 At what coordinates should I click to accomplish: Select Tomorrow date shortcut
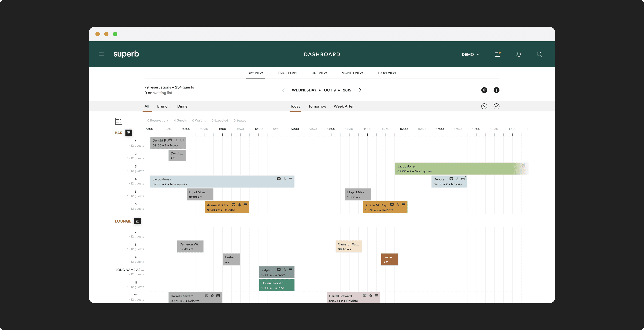click(x=317, y=106)
